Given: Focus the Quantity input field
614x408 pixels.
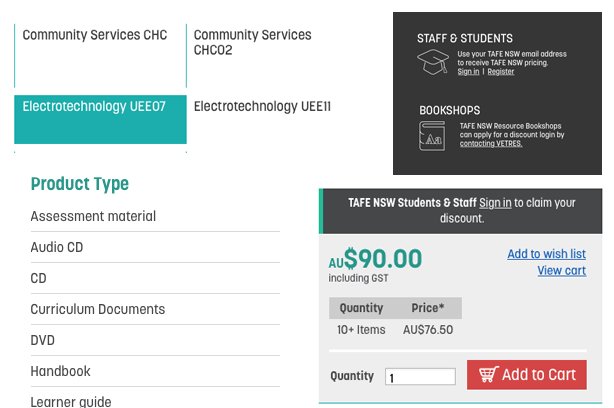Looking at the screenshot, I should coord(420,377).
